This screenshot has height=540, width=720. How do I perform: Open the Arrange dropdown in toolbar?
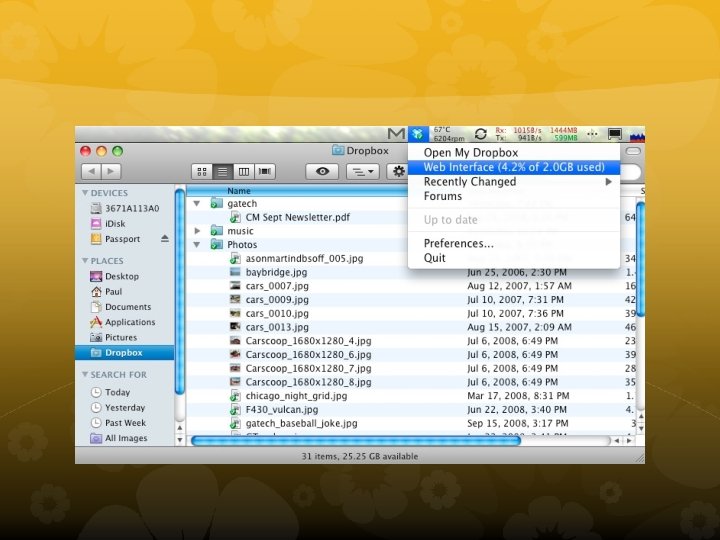pos(362,172)
